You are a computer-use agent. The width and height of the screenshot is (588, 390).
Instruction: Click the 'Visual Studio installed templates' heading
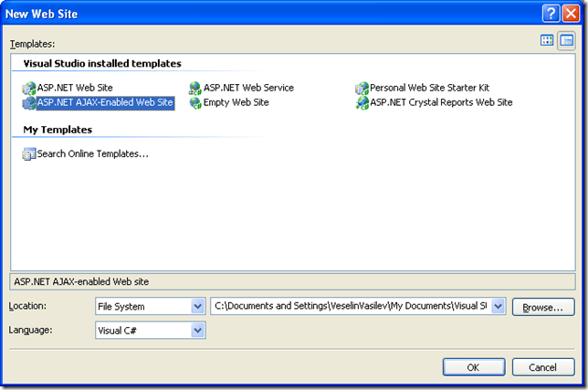(x=102, y=63)
